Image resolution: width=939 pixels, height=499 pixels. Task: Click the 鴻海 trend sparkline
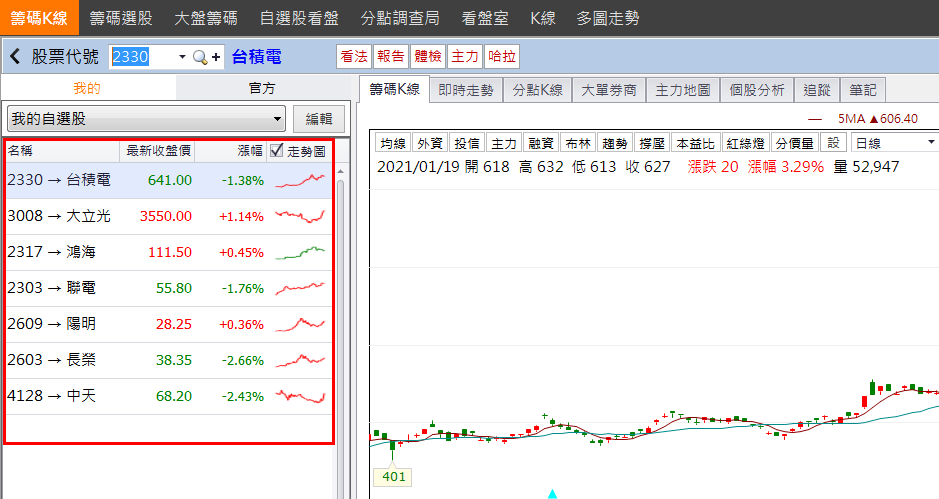coord(300,252)
